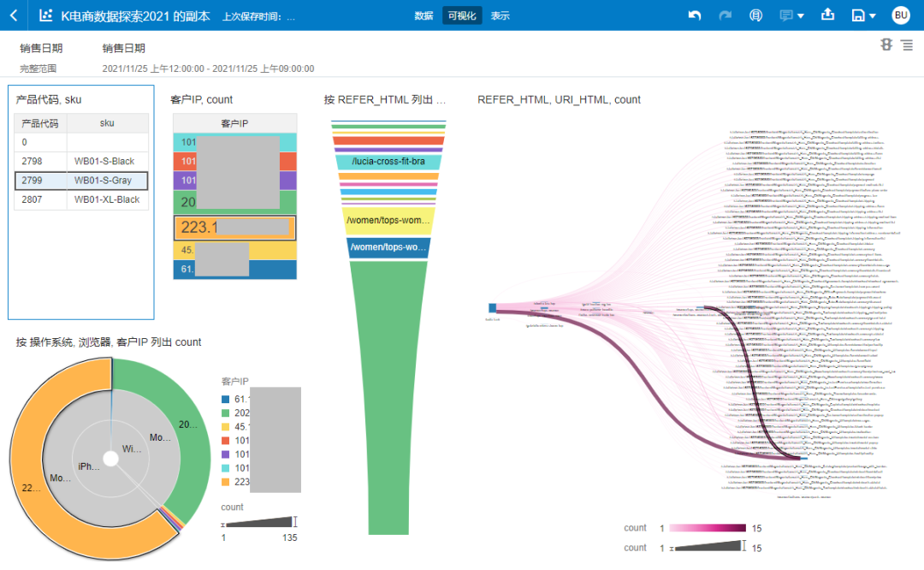Viewport: 924px width, 570px height.
Task: Select the highlighted orange 223.1 IP tile
Action: pos(234,228)
